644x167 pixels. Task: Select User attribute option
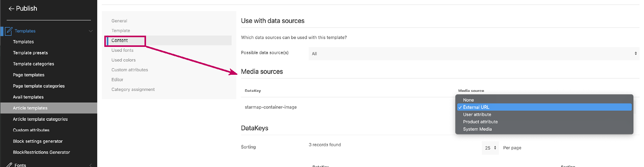pos(477,115)
